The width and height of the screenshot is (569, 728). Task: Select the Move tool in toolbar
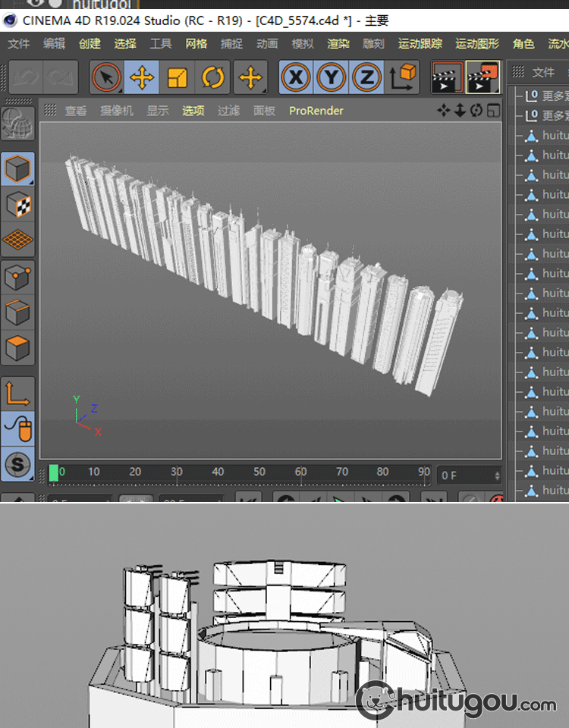142,77
